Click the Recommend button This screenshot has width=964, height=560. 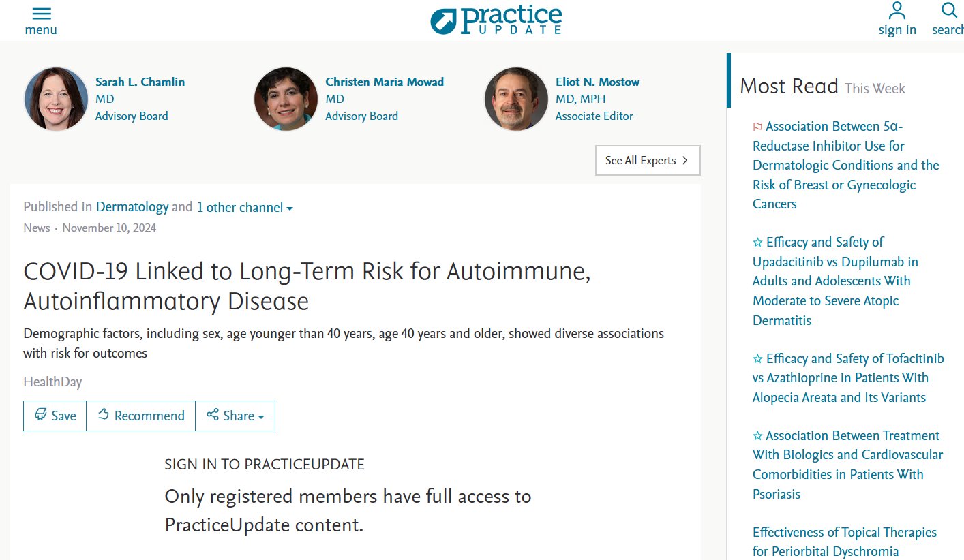141,416
